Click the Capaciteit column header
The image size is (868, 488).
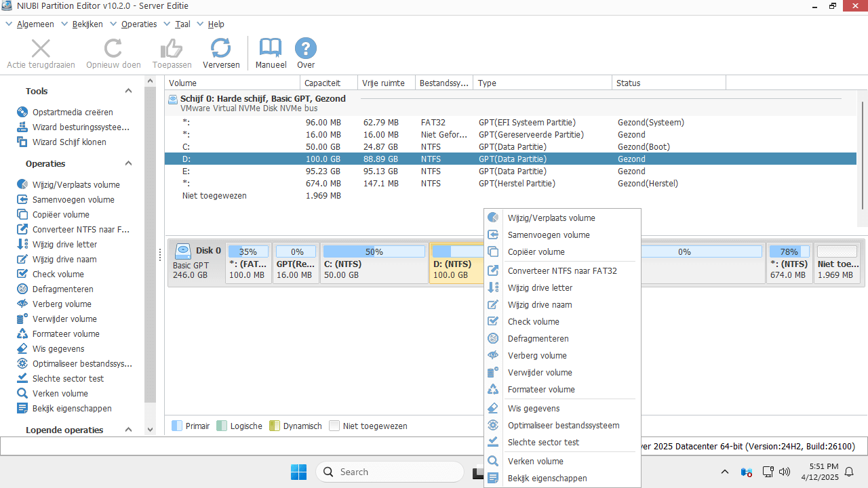tap(322, 83)
